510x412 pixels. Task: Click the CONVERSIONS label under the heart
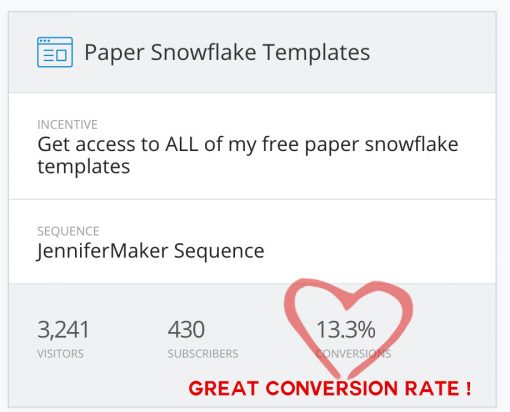tap(353, 354)
